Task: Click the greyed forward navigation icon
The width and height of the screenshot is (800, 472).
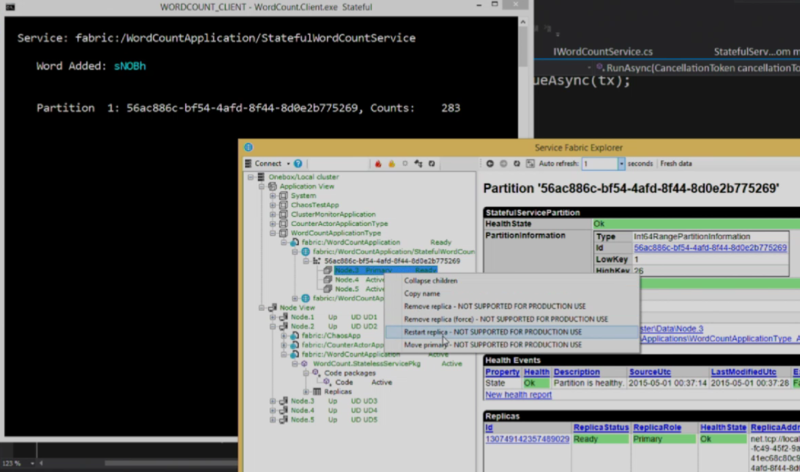Action: 503,163
